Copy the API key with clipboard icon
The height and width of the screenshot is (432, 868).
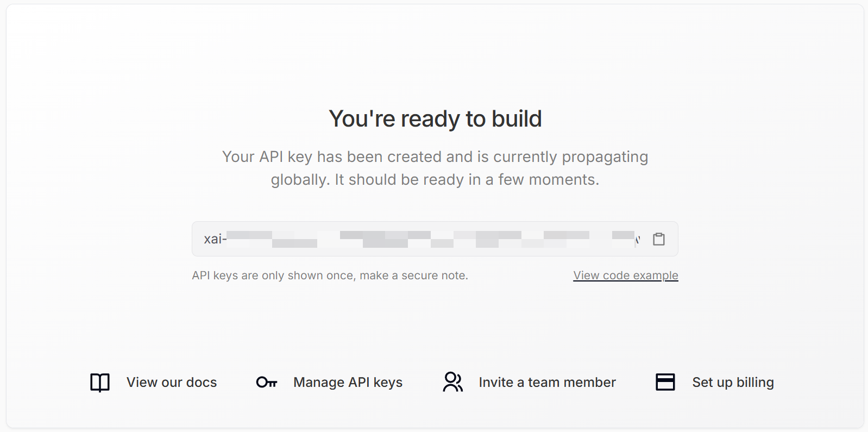pyautogui.click(x=659, y=239)
